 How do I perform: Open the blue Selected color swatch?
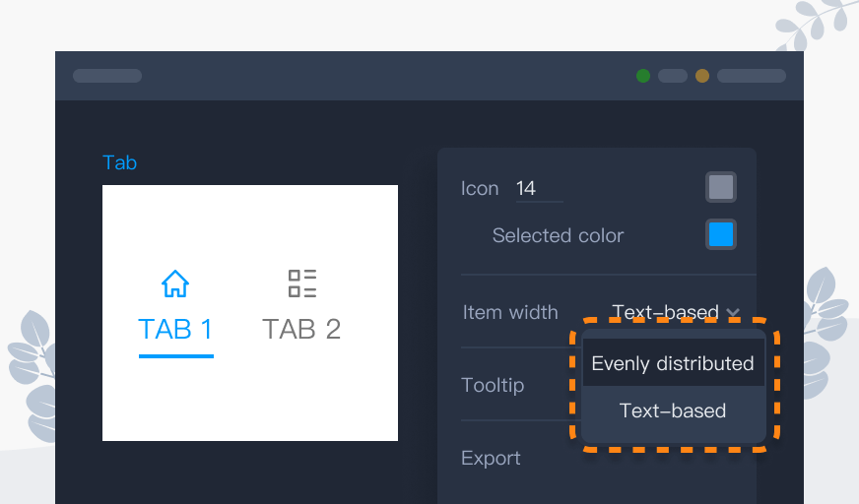pos(721,234)
